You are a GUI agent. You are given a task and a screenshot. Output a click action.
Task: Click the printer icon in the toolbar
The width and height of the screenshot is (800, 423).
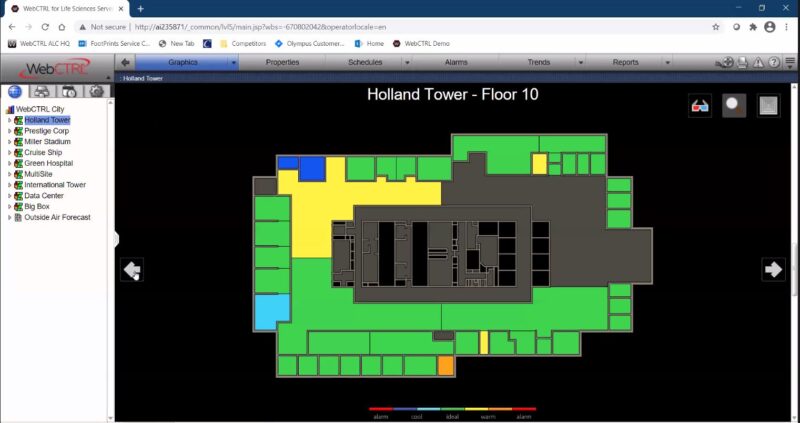click(742, 63)
